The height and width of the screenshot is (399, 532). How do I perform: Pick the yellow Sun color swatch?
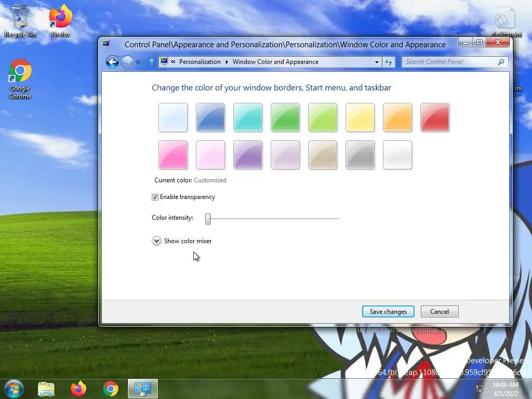pyautogui.click(x=360, y=117)
